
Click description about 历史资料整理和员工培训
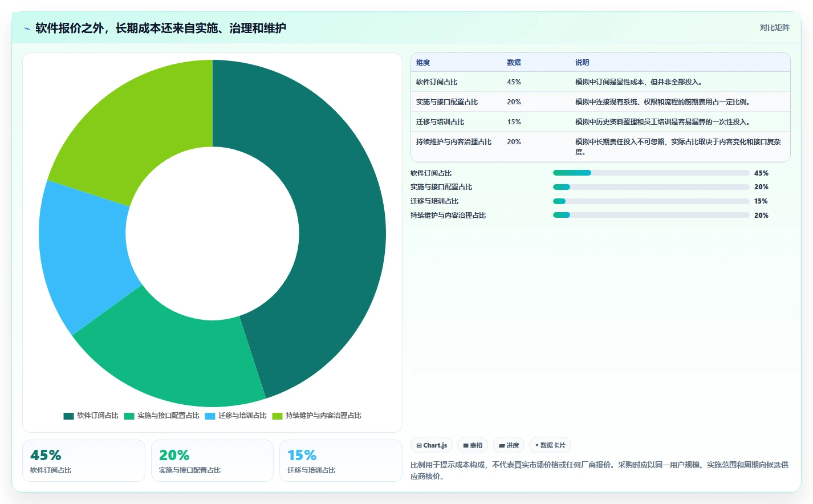pos(664,122)
